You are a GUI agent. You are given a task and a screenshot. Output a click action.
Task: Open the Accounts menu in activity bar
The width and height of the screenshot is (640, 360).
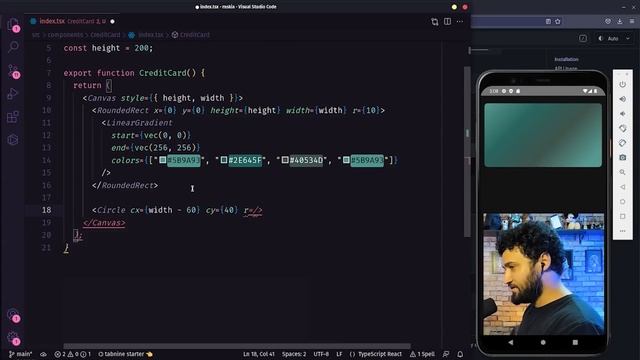pos(13,315)
